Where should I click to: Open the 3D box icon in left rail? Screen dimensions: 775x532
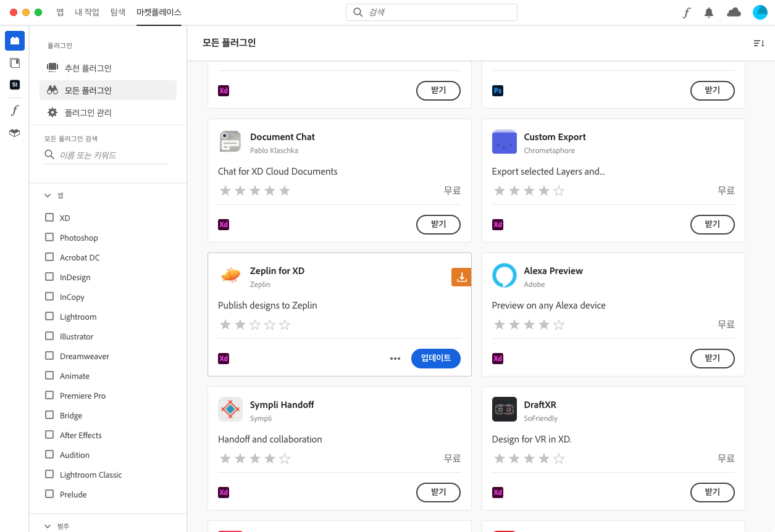point(15,133)
